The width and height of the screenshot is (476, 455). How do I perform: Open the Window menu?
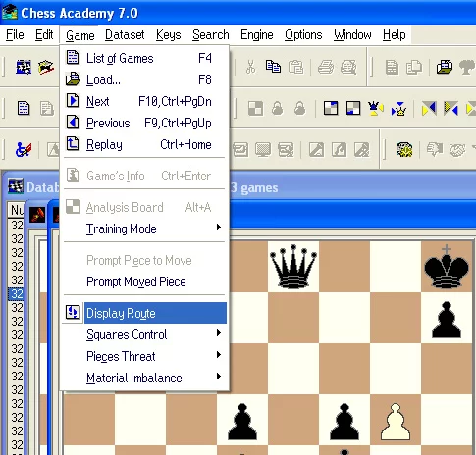click(x=352, y=34)
